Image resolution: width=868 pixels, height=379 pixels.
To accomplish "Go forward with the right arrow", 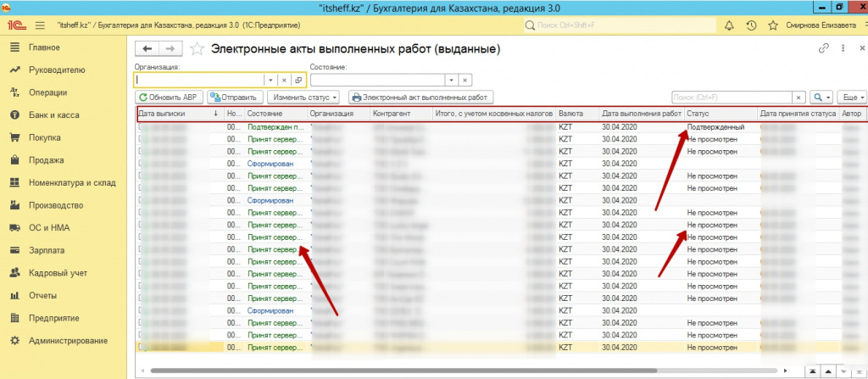I will tap(170, 49).
